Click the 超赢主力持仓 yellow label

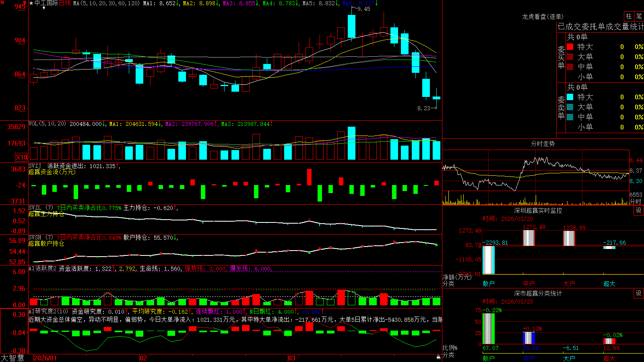pos(46,214)
